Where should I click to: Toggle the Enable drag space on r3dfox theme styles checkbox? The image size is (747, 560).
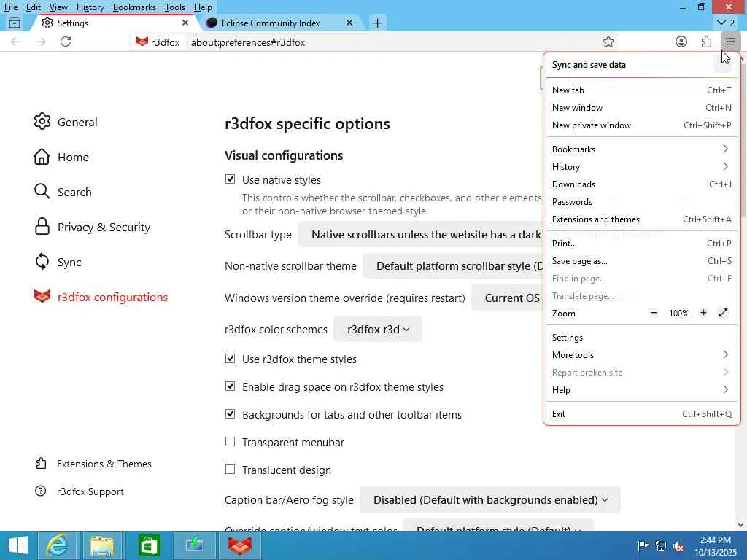(x=230, y=386)
